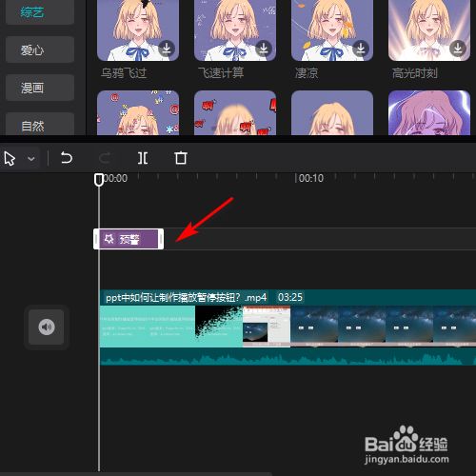Select the 综艺 effects category

(40, 12)
